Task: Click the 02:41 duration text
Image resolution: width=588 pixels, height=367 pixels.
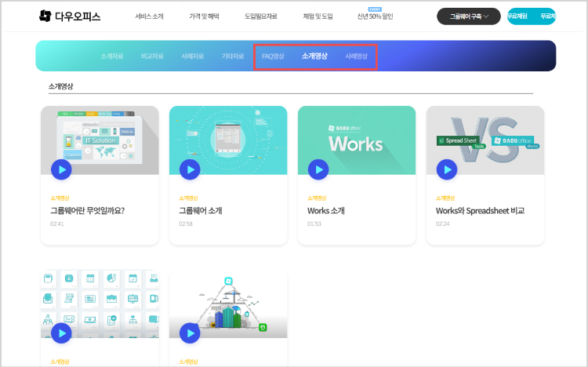Action: 57,224
